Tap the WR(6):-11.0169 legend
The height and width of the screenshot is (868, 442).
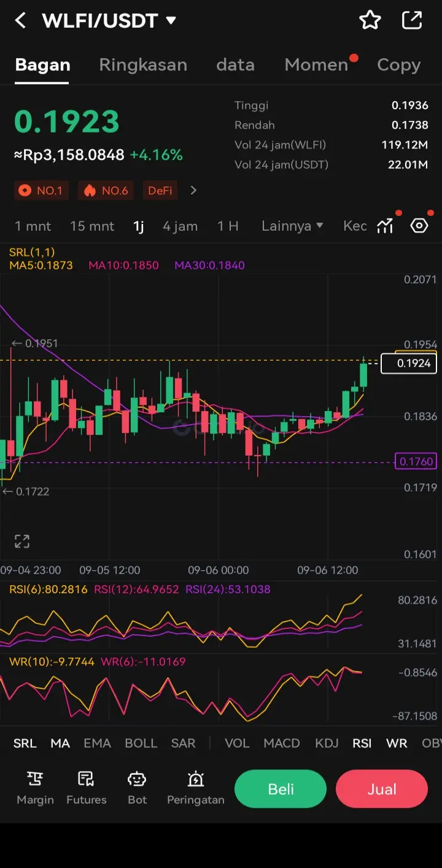[142, 662]
